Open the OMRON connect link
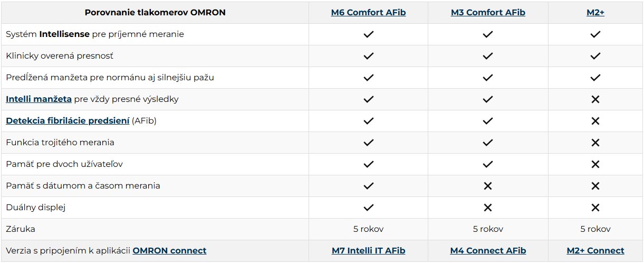644x263 pixels. click(x=169, y=251)
